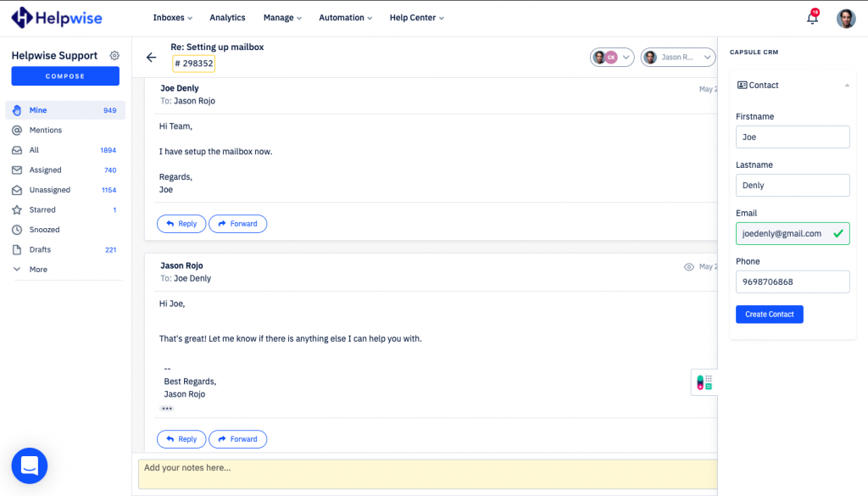The image size is (868, 496).
Task: Click the Compose button
Action: (x=65, y=76)
